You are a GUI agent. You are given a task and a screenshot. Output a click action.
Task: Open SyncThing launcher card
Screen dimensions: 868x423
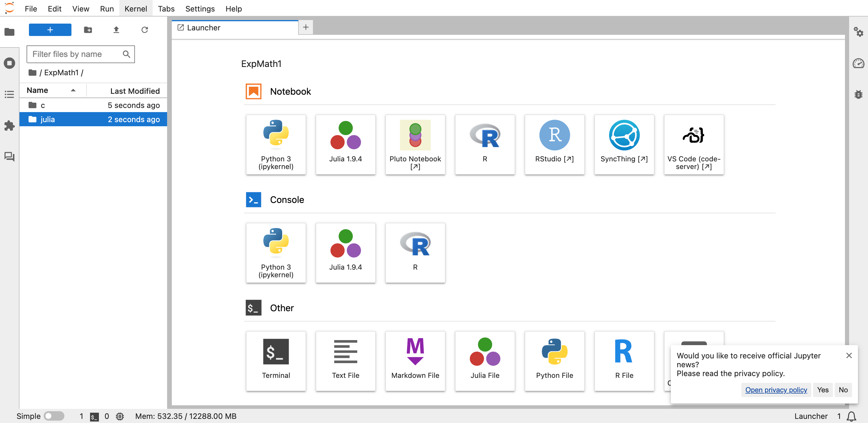coord(624,145)
